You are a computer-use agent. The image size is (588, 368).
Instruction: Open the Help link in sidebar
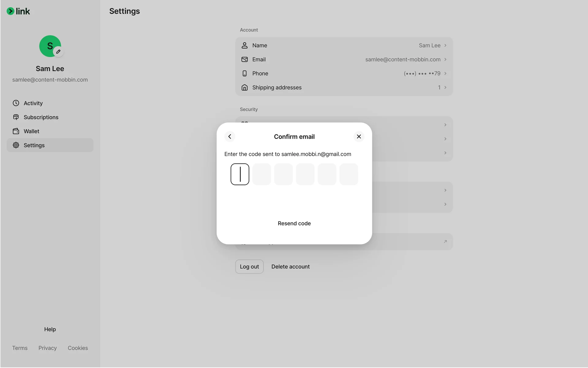click(50, 329)
